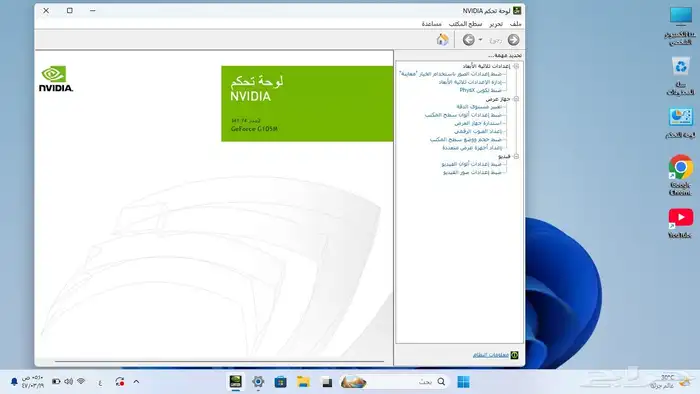700x394 pixels.
Task: Open the Task View taskbar icon
Action: 327,382
